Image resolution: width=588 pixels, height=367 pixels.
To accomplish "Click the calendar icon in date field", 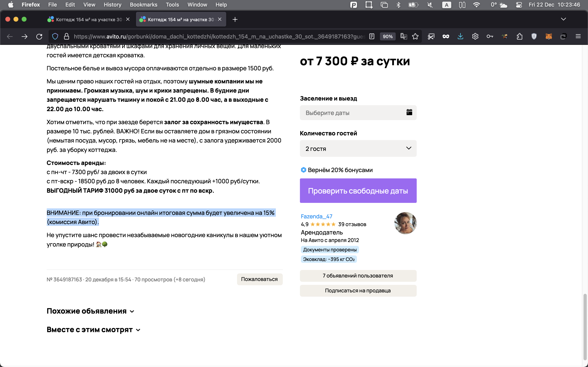I will (409, 112).
